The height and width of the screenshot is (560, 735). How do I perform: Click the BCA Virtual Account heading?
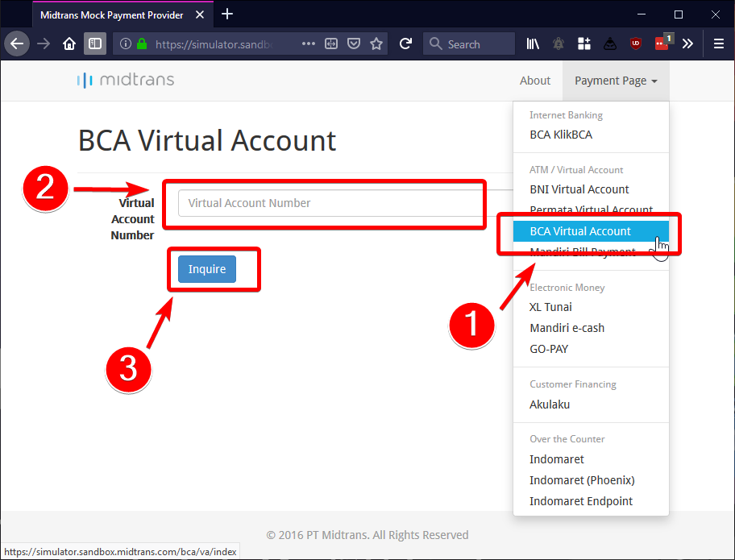coord(206,140)
